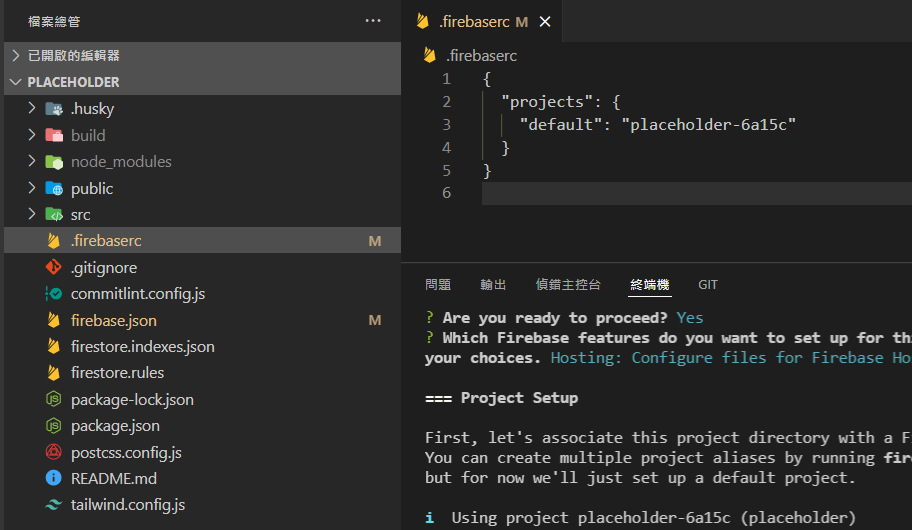Click the .gitignore git icon
This screenshot has width=912, height=530.
[x=54, y=268]
